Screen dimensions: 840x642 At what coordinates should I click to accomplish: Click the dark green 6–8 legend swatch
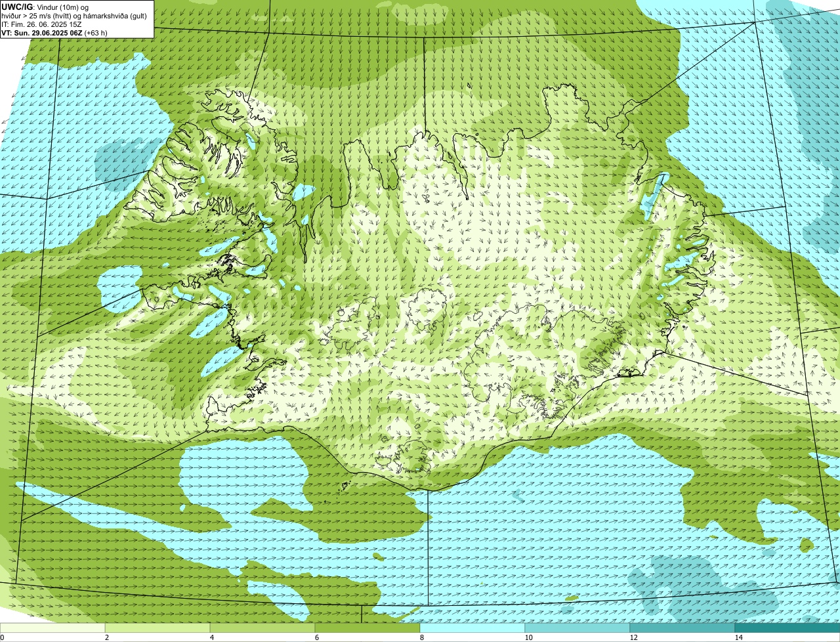coord(367,628)
